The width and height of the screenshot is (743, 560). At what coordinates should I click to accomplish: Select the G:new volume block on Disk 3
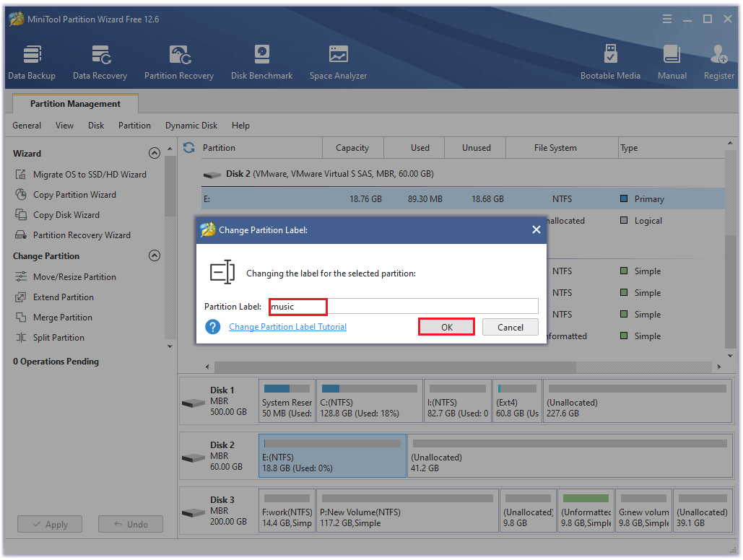(643, 511)
